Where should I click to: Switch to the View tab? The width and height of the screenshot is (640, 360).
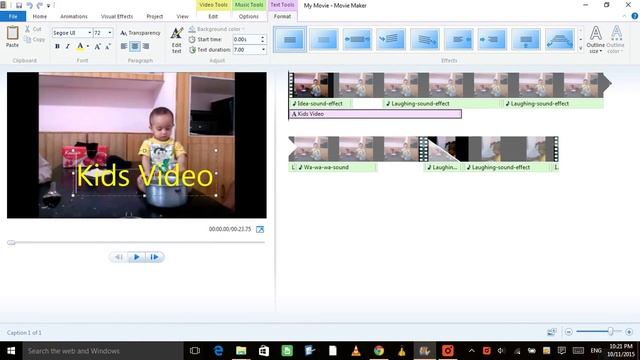pos(182,16)
